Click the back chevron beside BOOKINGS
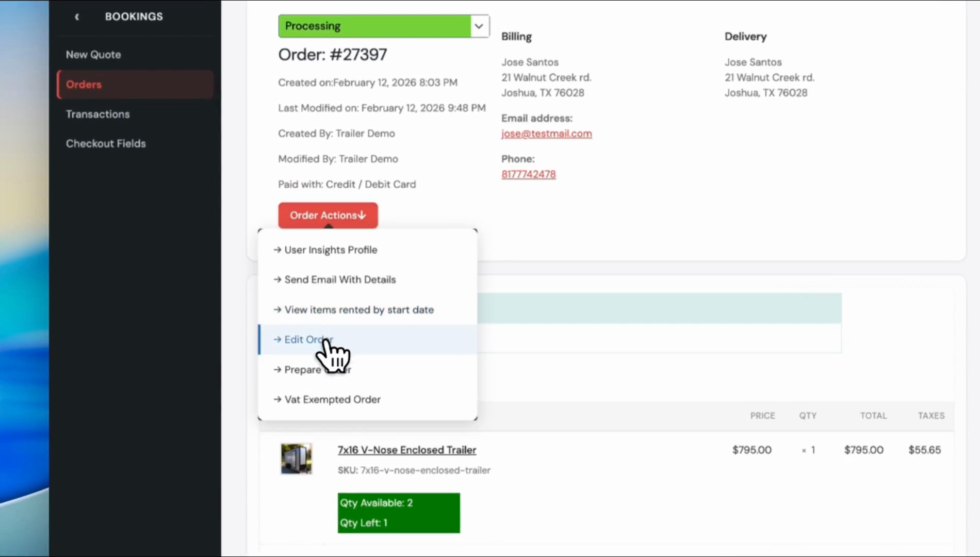The image size is (980, 557). tap(77, 17)
